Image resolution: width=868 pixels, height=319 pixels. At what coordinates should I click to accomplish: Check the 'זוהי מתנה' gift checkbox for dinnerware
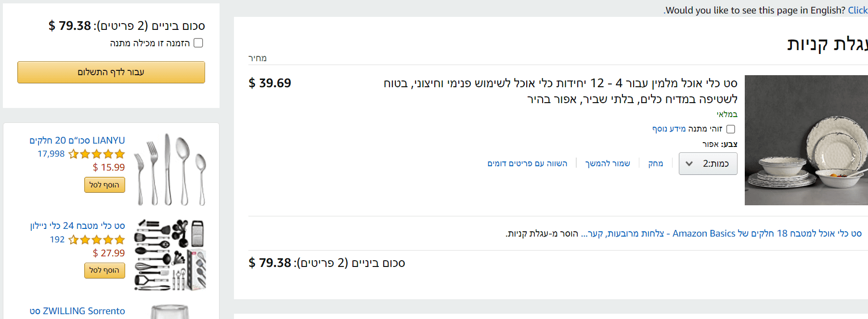point(730,129)
